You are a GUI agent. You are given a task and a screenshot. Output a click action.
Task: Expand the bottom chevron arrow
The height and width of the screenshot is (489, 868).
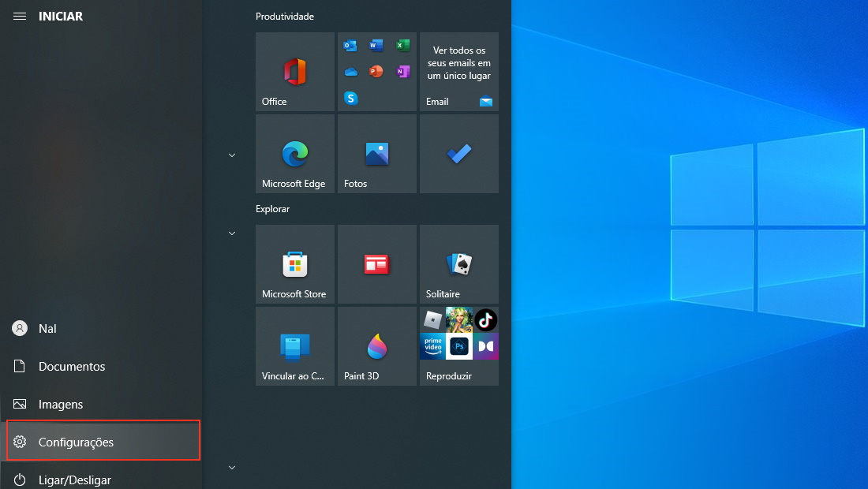[232, 468]
